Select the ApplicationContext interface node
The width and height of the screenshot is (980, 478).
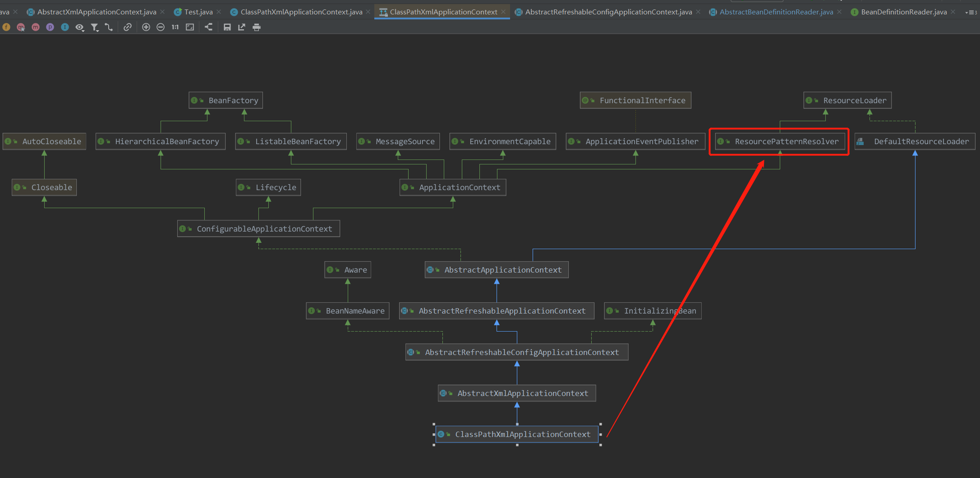pyautogui.click(x=453, y=187)
